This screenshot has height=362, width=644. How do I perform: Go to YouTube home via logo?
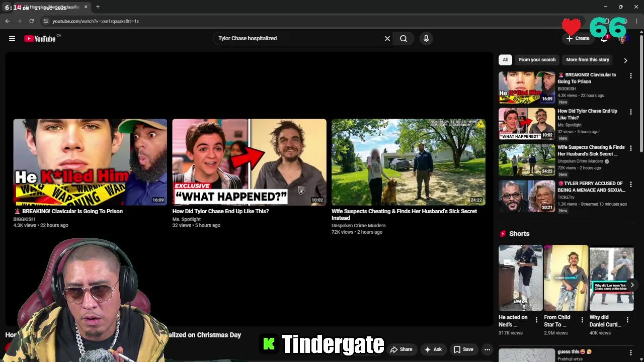[x=40, y=39]
